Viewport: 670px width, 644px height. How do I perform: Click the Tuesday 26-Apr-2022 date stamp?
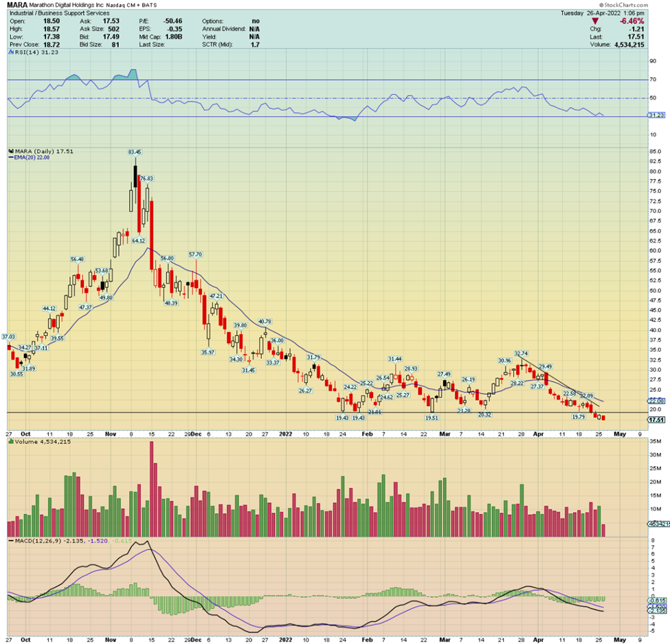pyautogui.click(x=603, y=13)
